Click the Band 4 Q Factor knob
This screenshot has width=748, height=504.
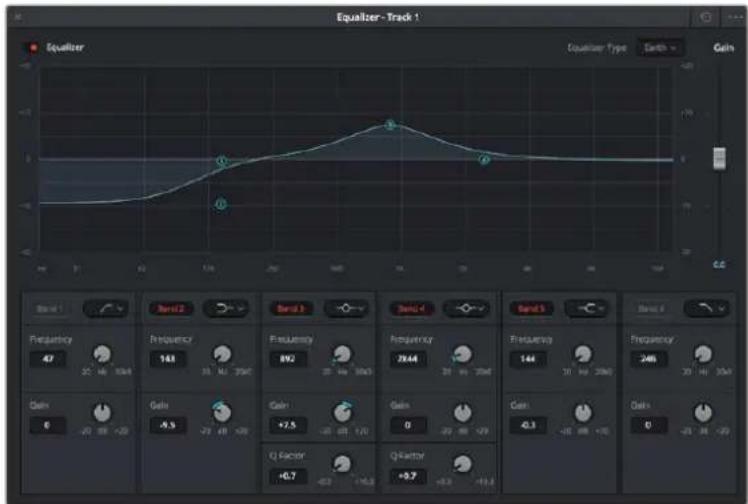tap(462, 463)
